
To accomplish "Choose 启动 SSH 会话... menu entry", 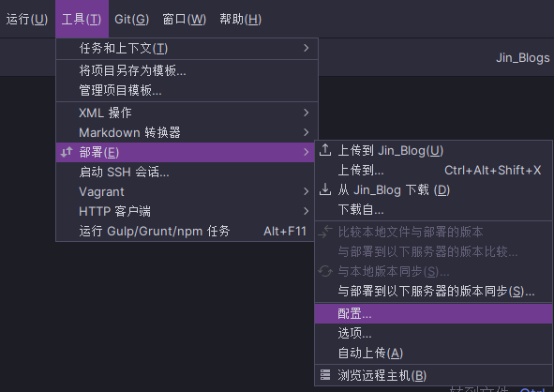I will tap(186, 173).
